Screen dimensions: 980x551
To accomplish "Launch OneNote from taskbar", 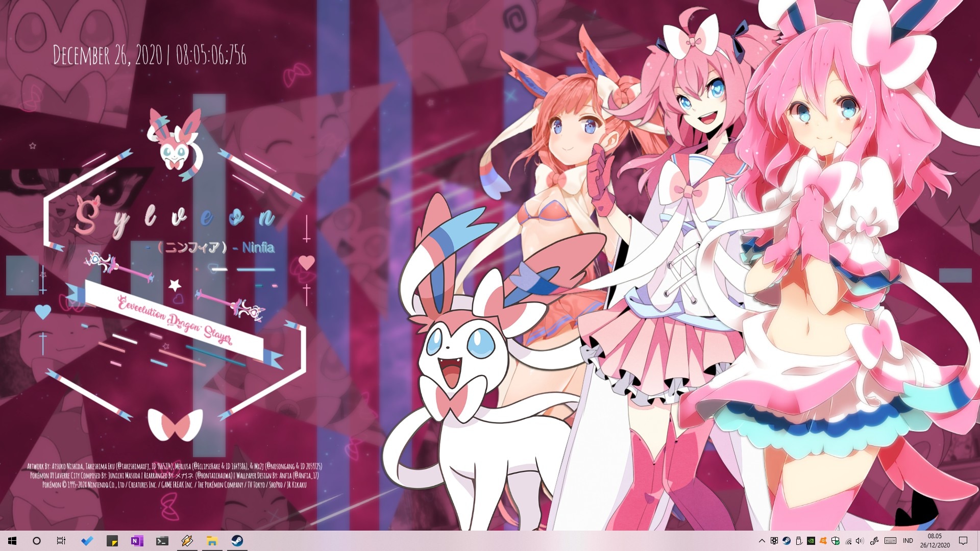I will [x=137, y=541].
